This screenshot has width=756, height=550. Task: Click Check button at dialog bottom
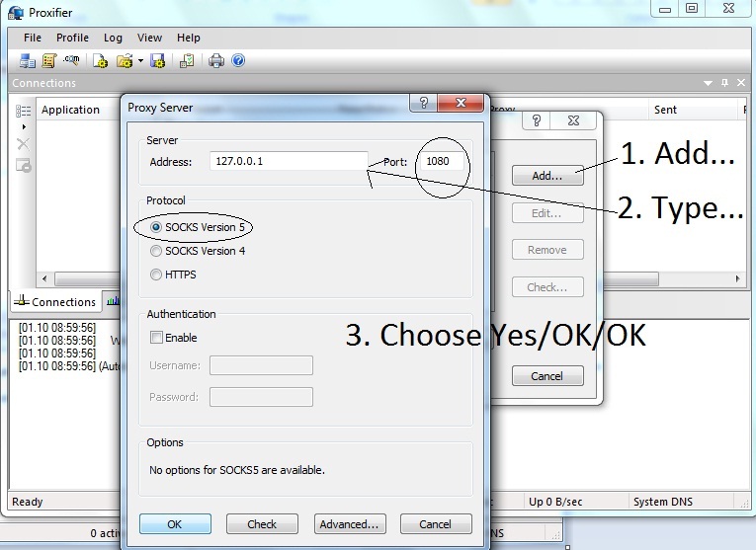(262, 524)
